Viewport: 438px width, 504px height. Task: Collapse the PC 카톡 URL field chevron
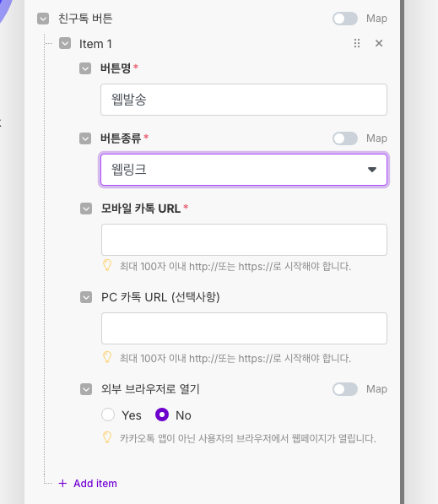pos(86,297)
